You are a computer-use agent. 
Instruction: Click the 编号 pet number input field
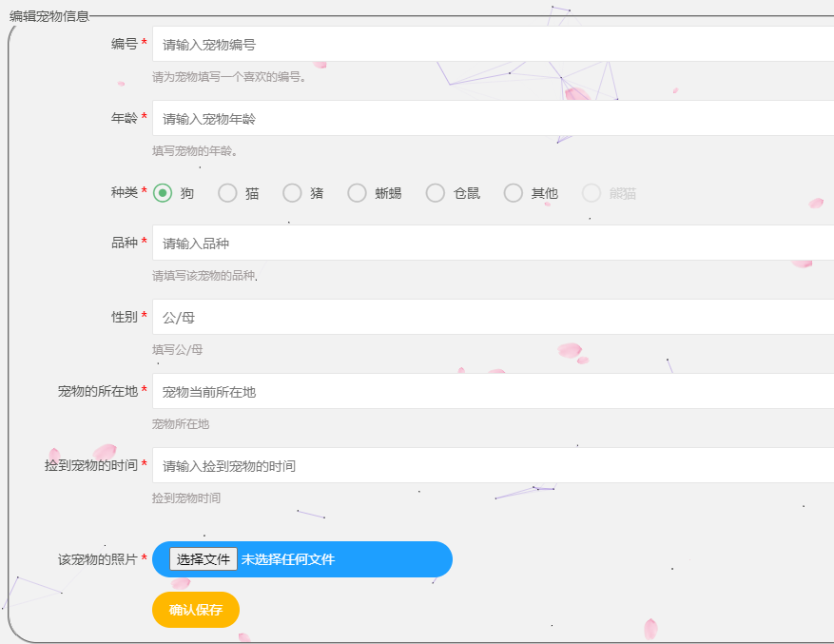[380, 43]
